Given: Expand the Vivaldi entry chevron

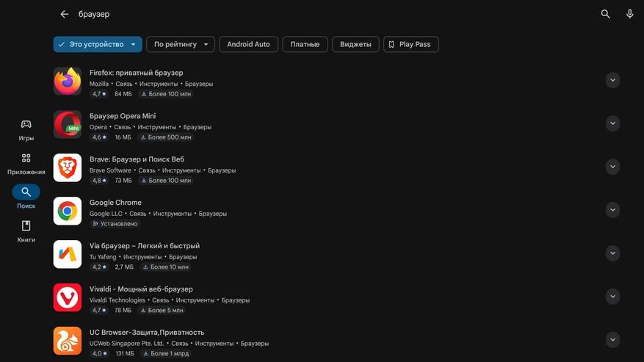Looking at the screenshot, I should [x=612, y=296].
